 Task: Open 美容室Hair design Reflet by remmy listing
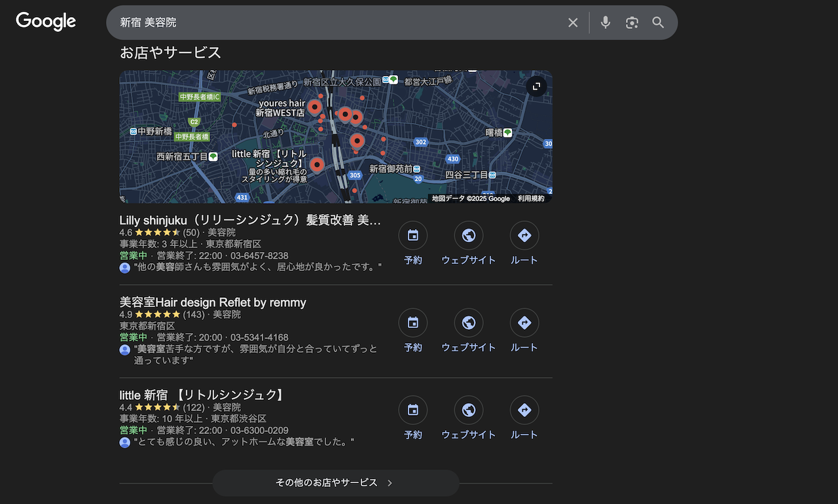(x=213, y=302)
